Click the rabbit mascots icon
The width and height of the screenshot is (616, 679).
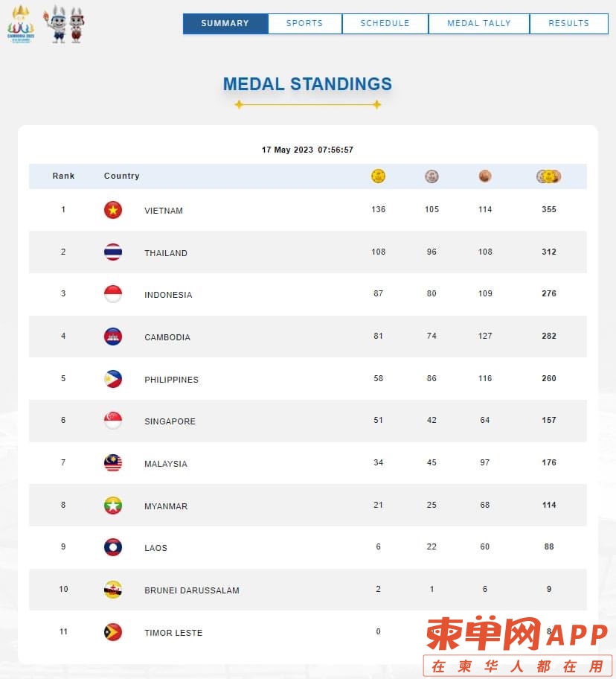(65, 25)
